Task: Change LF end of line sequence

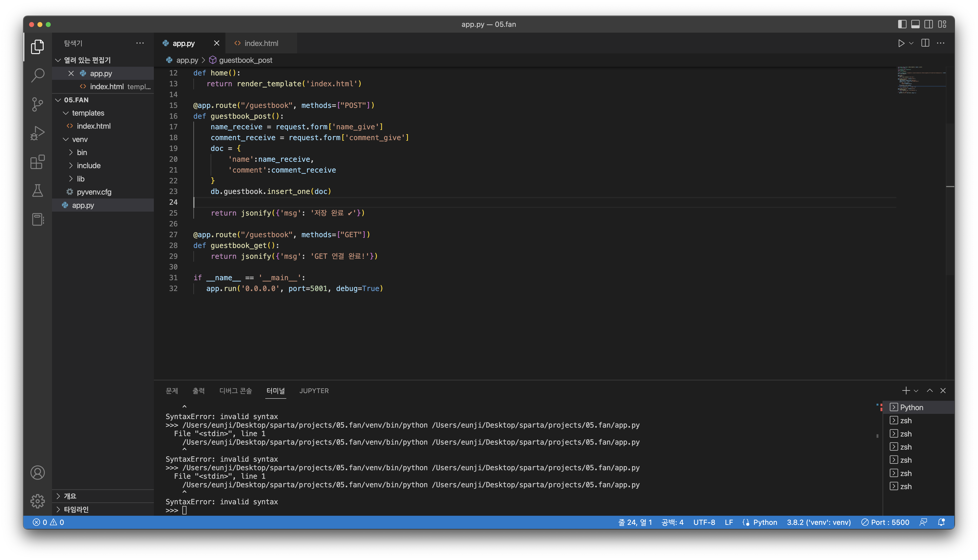Action: pyautogui.click(x=729, y=522)
